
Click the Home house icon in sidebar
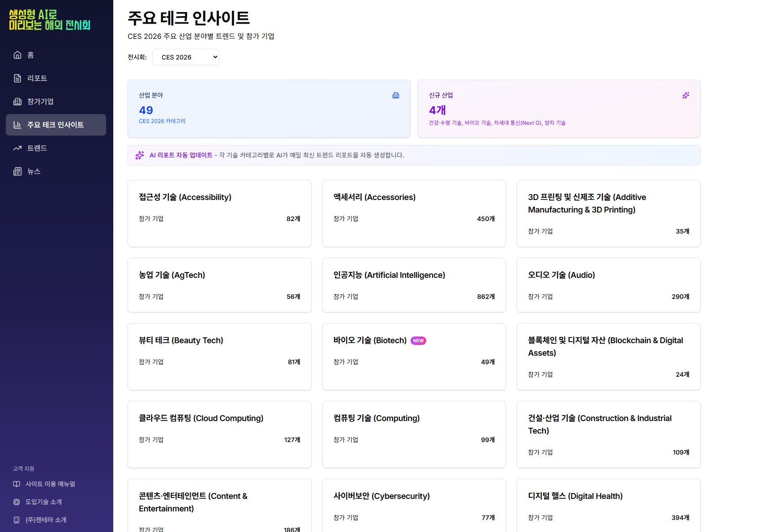click(17, 55)
